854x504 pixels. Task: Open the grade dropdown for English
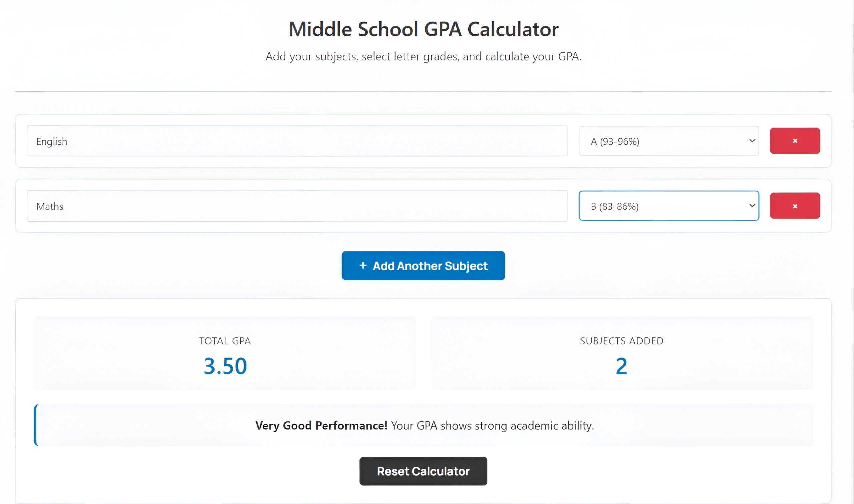[668, 141]
